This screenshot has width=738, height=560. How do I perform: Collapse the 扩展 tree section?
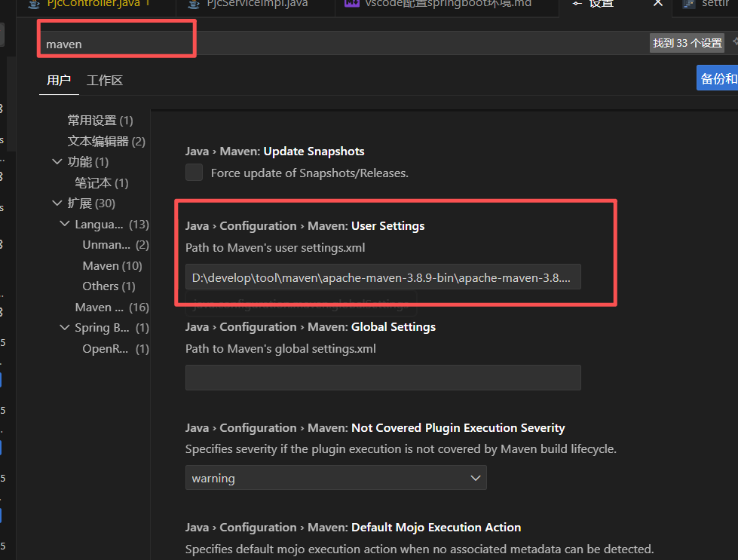point(57,203)
